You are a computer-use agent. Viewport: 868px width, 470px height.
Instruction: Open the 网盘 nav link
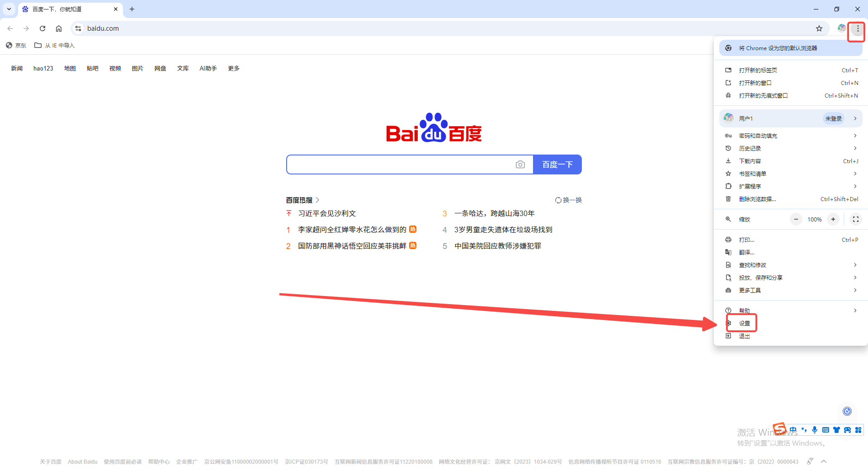point(160,68)
